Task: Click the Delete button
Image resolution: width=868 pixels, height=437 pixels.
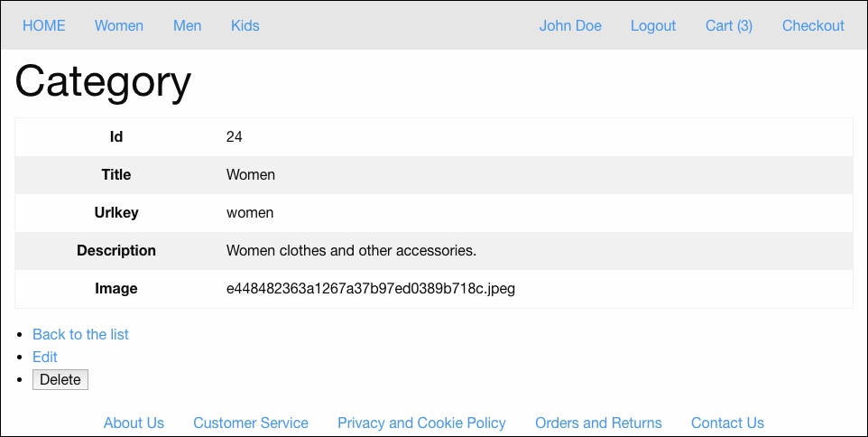Action: tap(60, 380)
